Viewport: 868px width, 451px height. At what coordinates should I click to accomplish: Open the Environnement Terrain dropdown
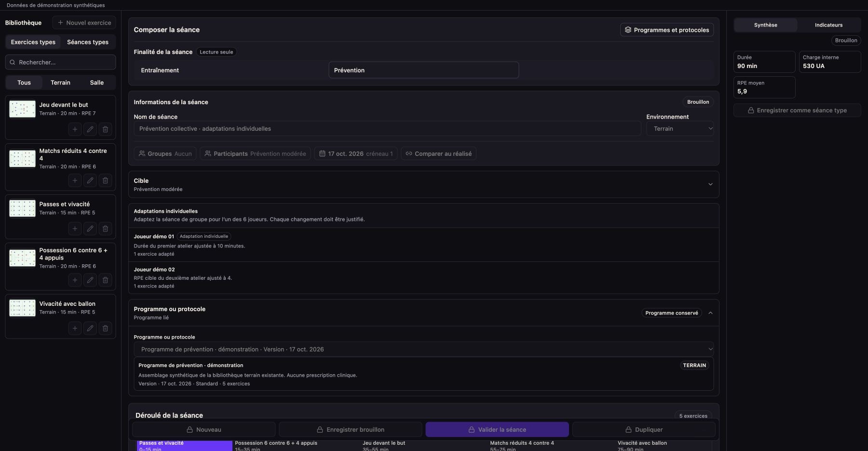680,129
